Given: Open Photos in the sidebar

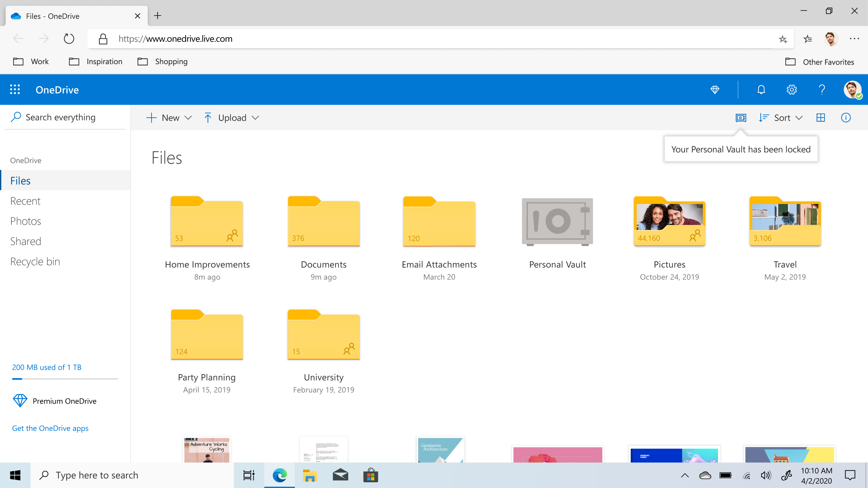Looking at the screenshot, I should tap(26, 221).
